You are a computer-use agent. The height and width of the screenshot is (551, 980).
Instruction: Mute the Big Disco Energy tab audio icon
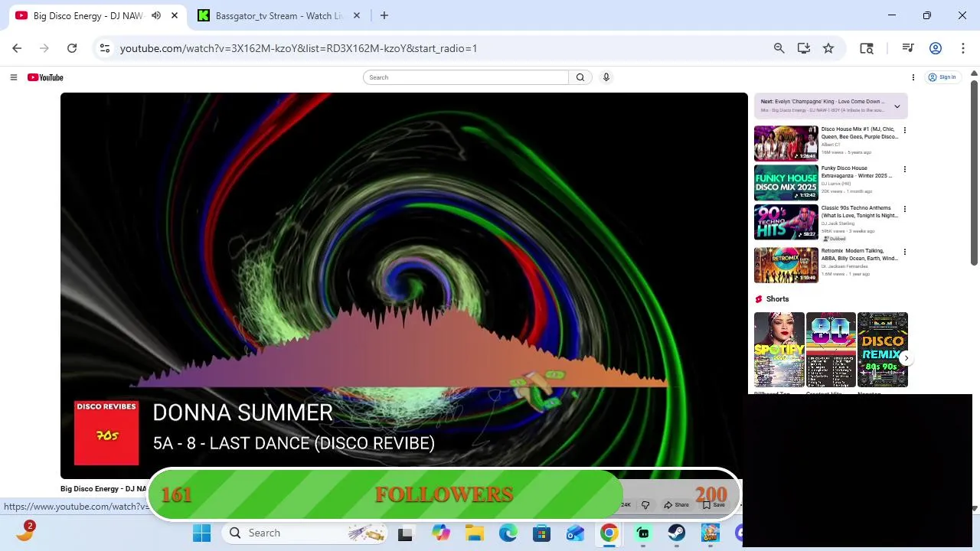(156, 15)
